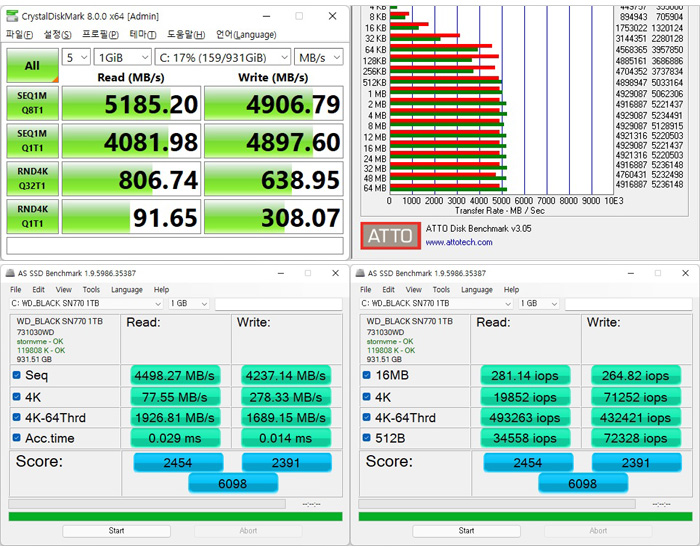Screen dimensions: 700x548
Task: Click text field beside 1 GB in left AS SSD
Action: 278,304
